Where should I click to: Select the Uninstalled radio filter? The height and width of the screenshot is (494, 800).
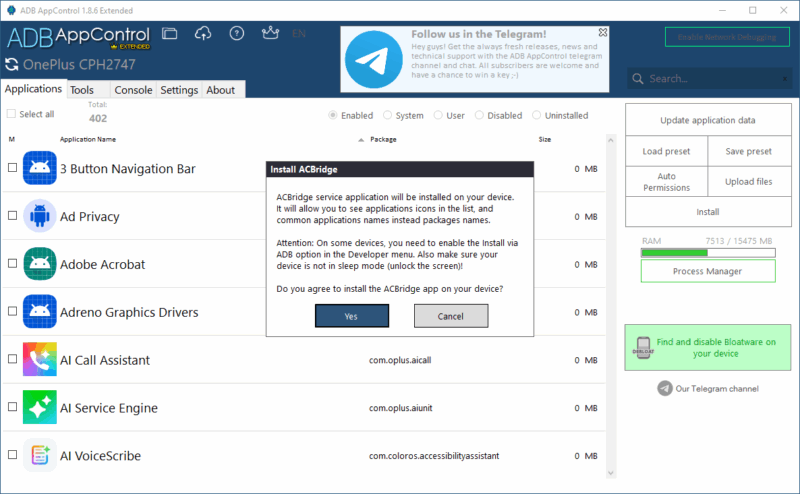(537, 115)
